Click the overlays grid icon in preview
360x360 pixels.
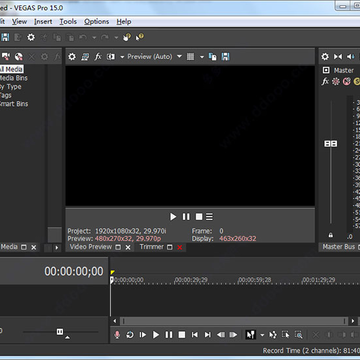click(190, 57)
